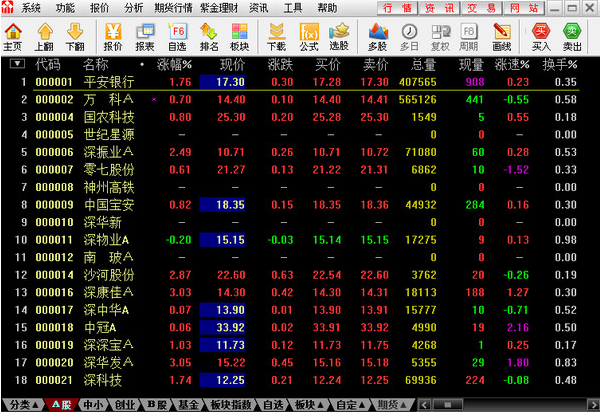Select the 万科A stock name
Image resolution: width=600 pixels, height=412 pixels.
pyautogui.click(x=109, y=100)
